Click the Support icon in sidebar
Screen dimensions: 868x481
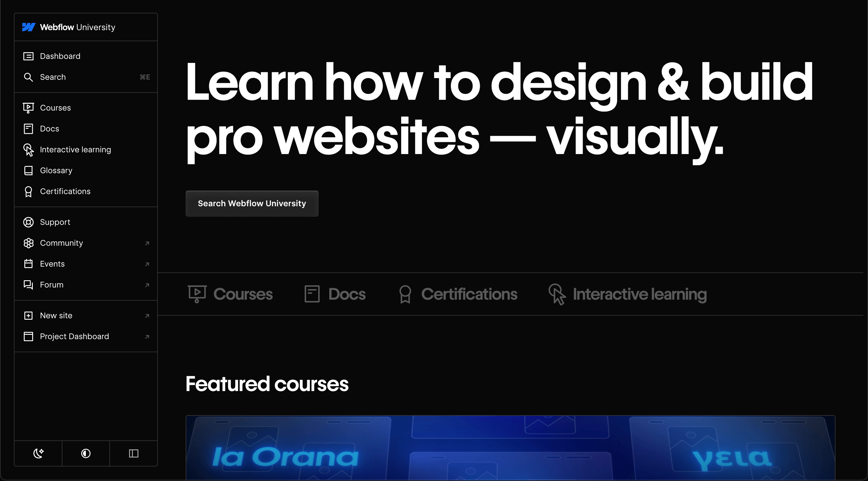[x=28, y=222]
